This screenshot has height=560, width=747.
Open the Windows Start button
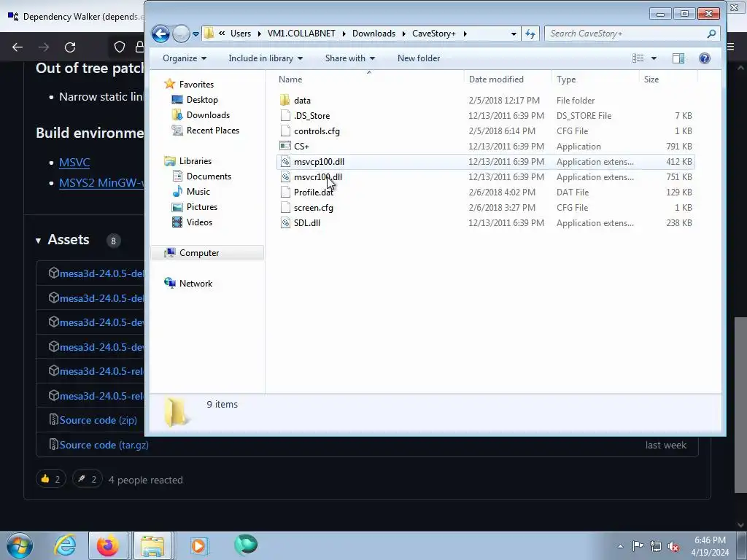pyautogui.click(x=20, y=545)
